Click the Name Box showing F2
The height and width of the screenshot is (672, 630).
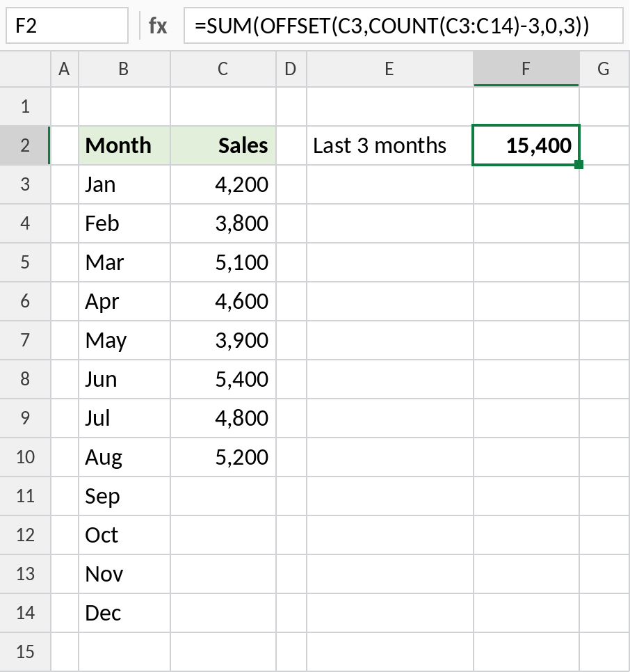[67, 26]
